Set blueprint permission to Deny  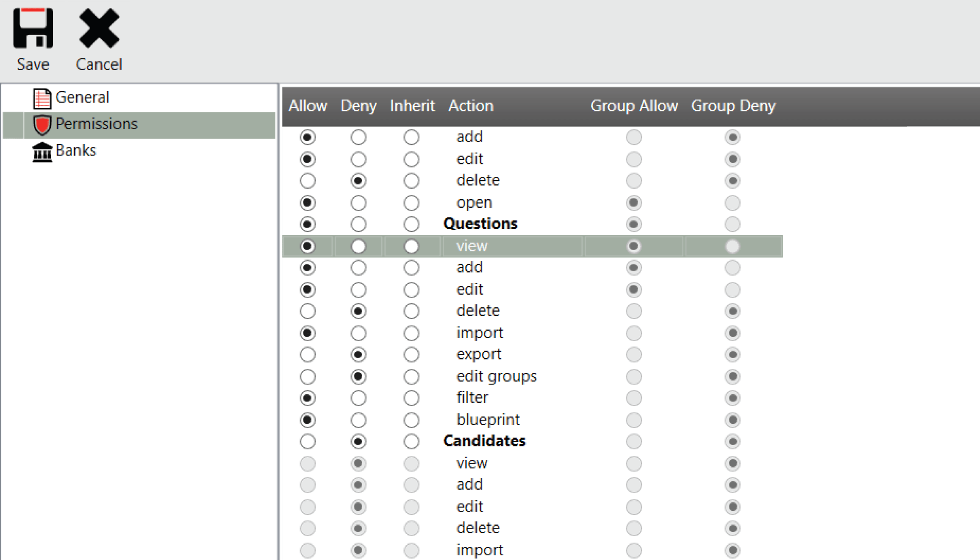pyautogui.click(x=358, y=420)
